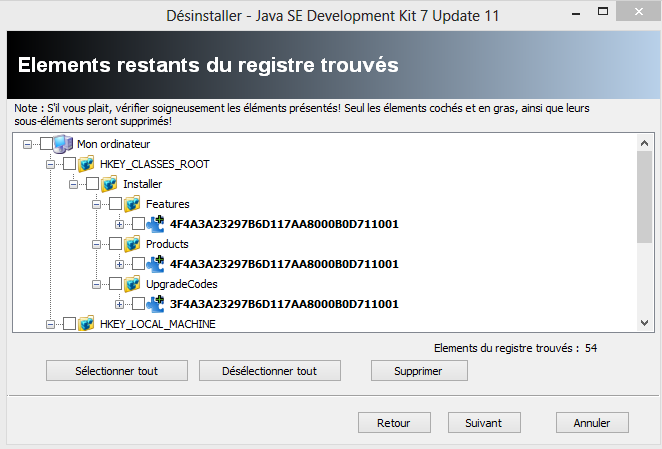Collapse the HKEY_CLASSES_ROOT tree node
The image size is (662, 449).
(x=50, y=164)
